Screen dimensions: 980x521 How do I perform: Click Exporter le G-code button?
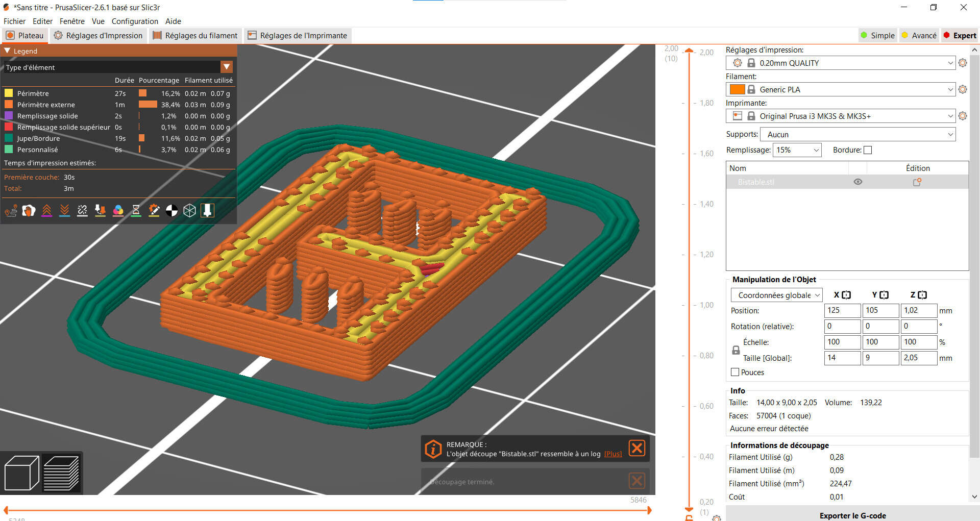point(852,514)
